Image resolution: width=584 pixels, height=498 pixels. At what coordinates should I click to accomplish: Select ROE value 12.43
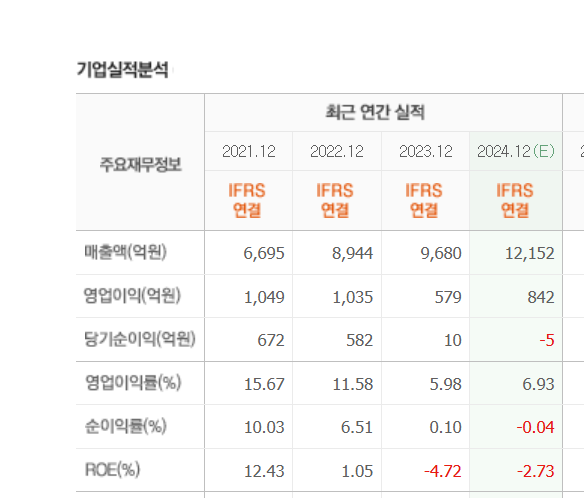(264, 472)
